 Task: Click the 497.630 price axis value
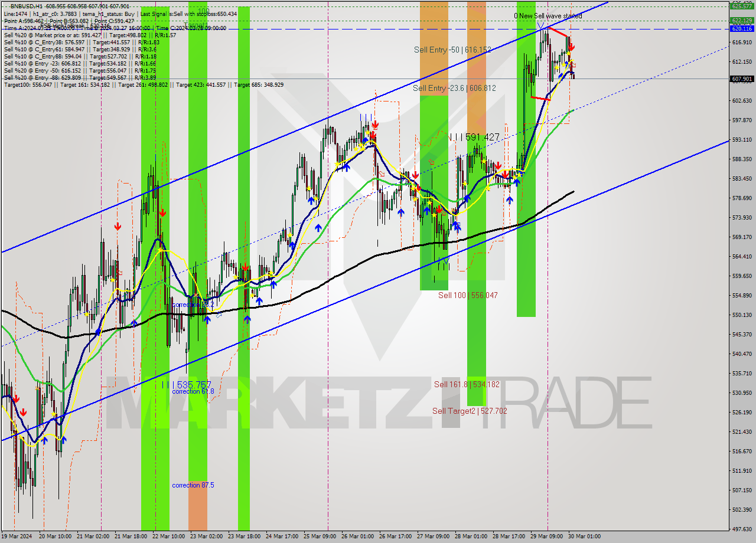[x=742, y=529]
